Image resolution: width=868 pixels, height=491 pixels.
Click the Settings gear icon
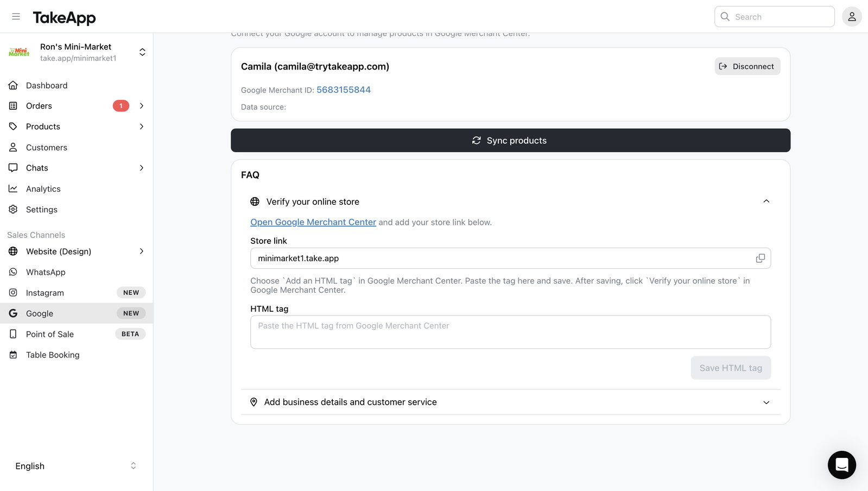tap(13, 209)
